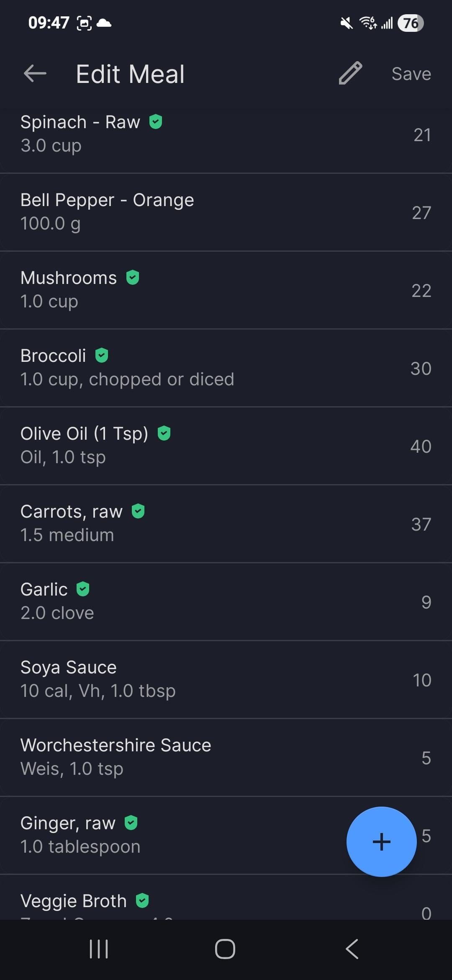Open Android recent apps button
This screenshot has width=452, height=980.
click(99, 949)
